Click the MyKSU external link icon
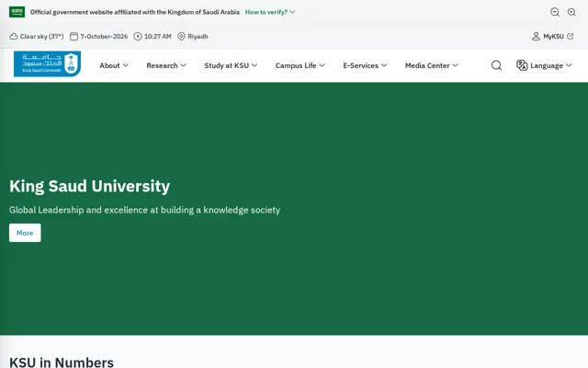Screen dimensions: 588x368 571,37
